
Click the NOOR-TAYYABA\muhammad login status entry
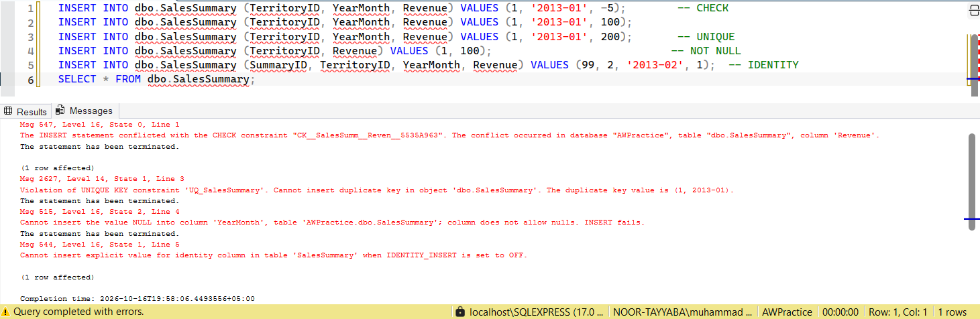[x=684, y=312]
